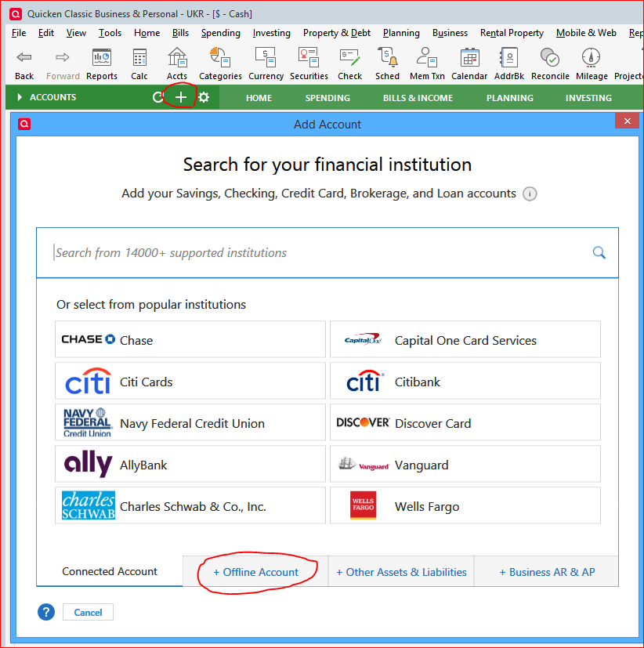Screen dimensions: 644x648
Task: Open the Tools menu
Action: (x=110, y=33)
